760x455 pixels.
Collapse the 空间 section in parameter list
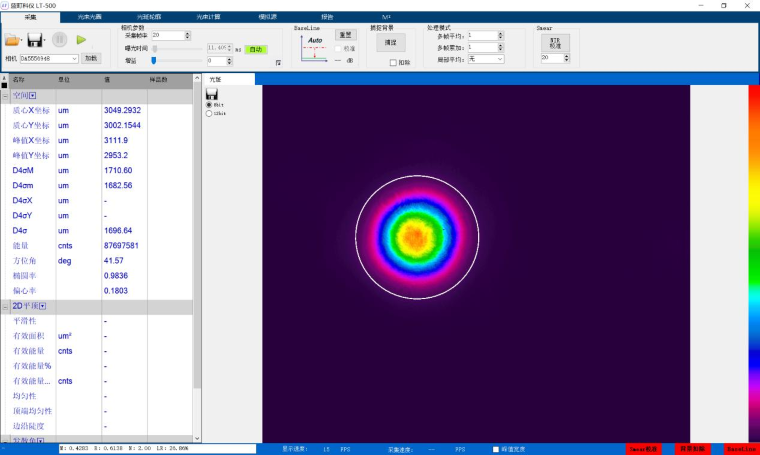coord(5,95)
